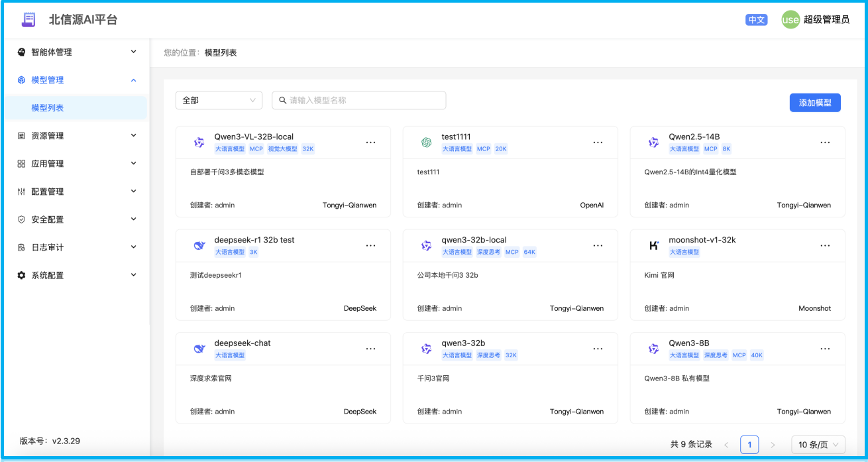868x462 pixels.
Task: Select 模型列表 in the sidebar
Action: point(48,108)
